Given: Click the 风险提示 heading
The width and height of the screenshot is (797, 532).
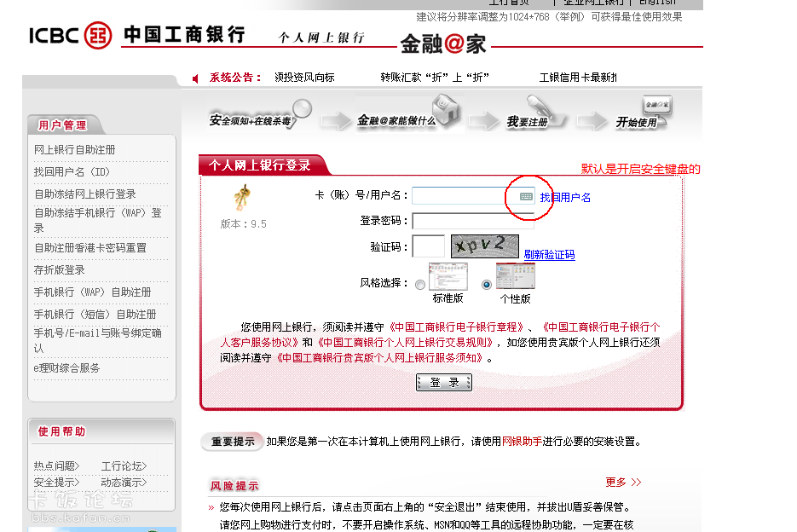Looking at the screenshot, I should 234,486.
